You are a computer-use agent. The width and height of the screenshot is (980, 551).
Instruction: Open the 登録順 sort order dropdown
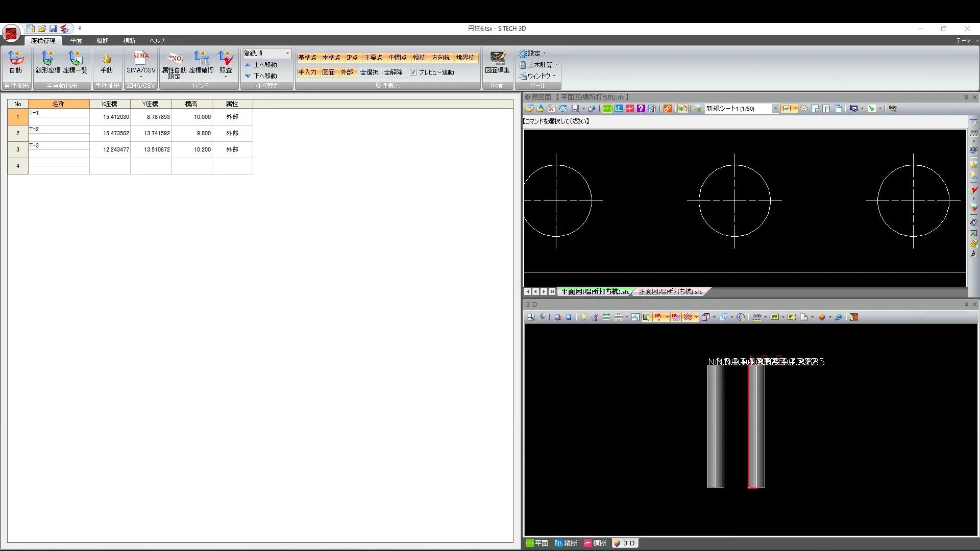point(266,53)
